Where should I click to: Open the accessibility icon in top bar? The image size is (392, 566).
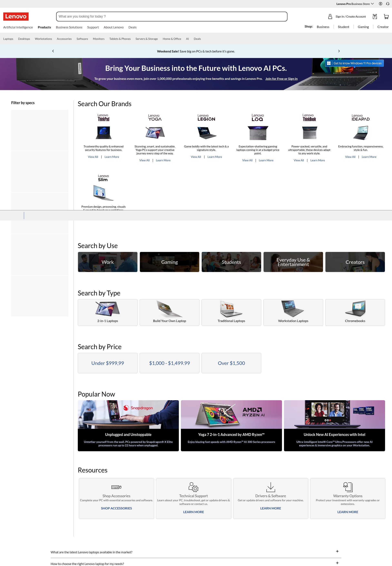click(x=380, y=4)
